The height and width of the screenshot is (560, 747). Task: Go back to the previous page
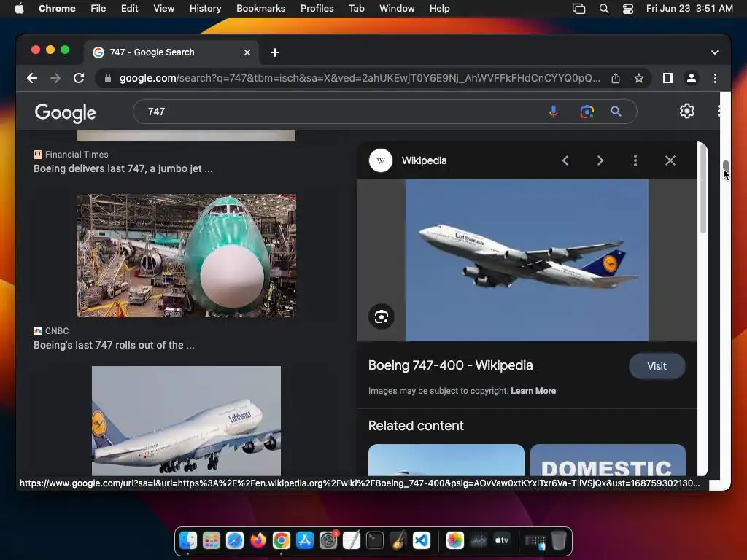32,78
